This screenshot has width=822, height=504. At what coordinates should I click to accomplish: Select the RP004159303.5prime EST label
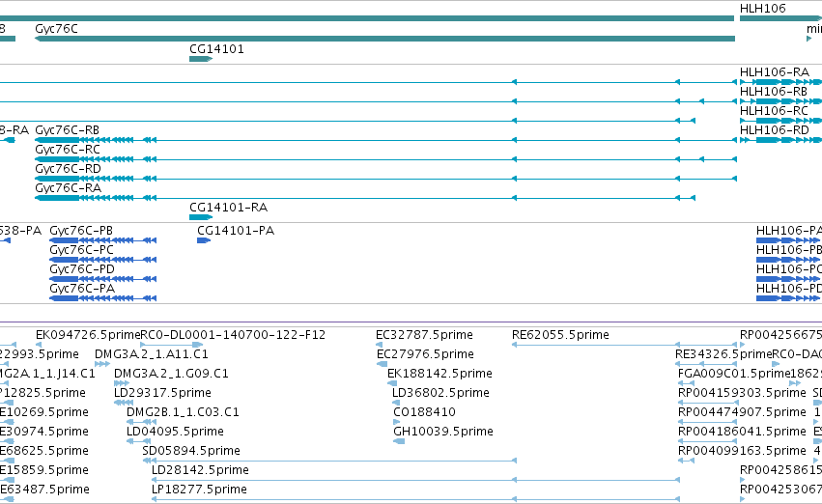(x=742, y=393)
